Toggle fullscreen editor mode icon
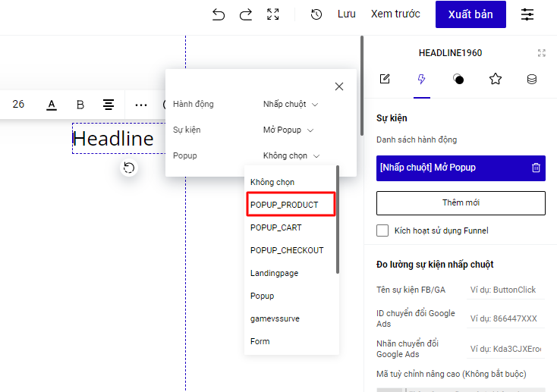557x392 pixels. (273, 14)
